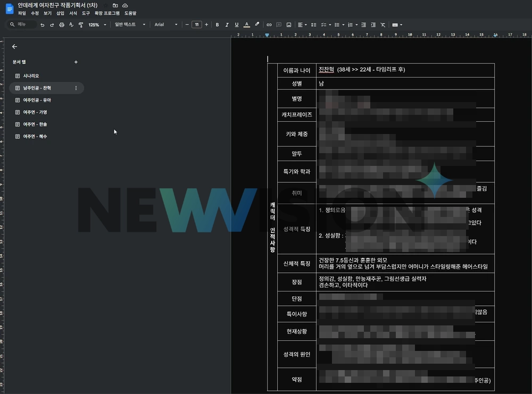The height and width of the screenshot is (394, 532).
Task: Toggle Bold formatting
Action: click(217, 24)
